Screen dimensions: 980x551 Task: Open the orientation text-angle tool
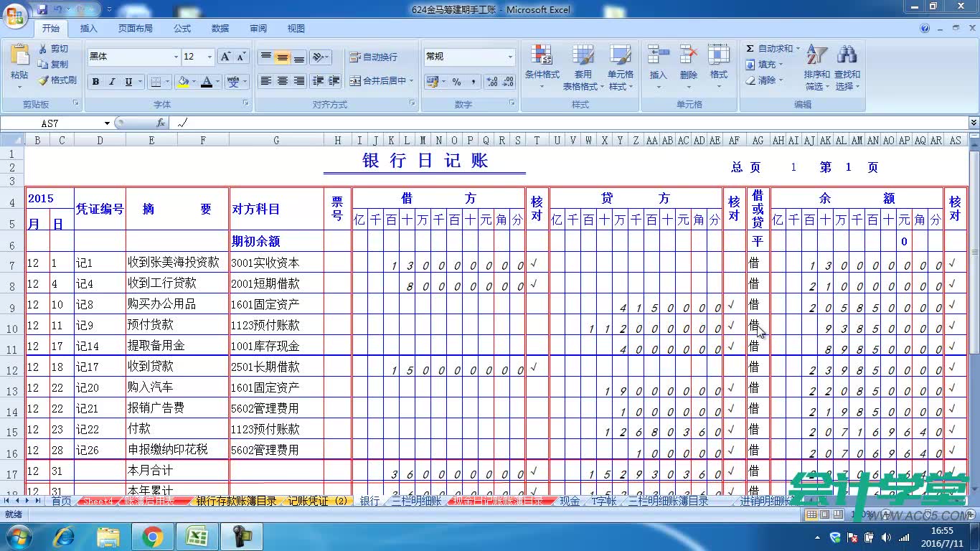pyautogui.click(x=321, y=57)
